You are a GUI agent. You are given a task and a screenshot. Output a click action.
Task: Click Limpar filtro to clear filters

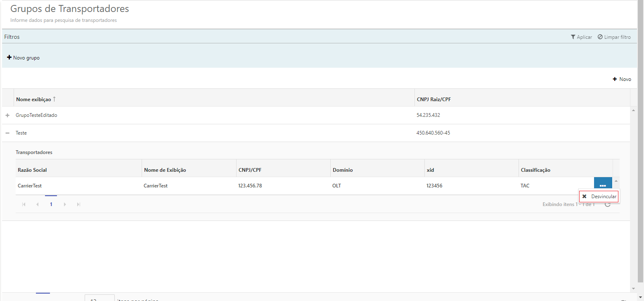coord(614,37)
